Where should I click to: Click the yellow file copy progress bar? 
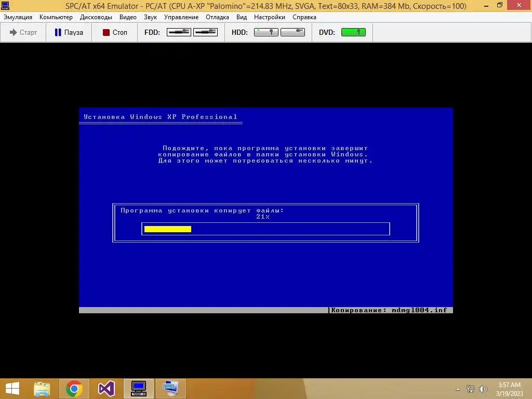(x=168, y=229)
